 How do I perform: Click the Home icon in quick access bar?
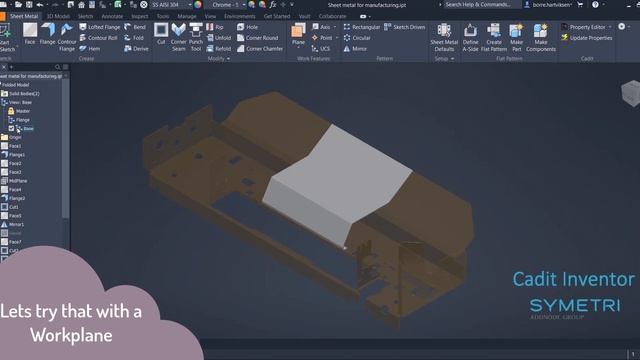click(81, 4)
